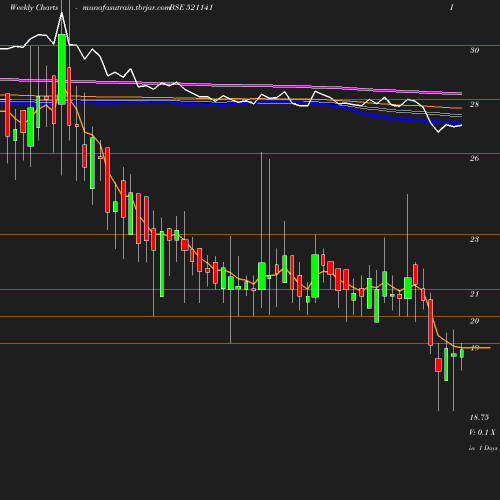This screenshot has width=500, height=500.
Task: Click the price label 21
Action: (x=474, y=294)
